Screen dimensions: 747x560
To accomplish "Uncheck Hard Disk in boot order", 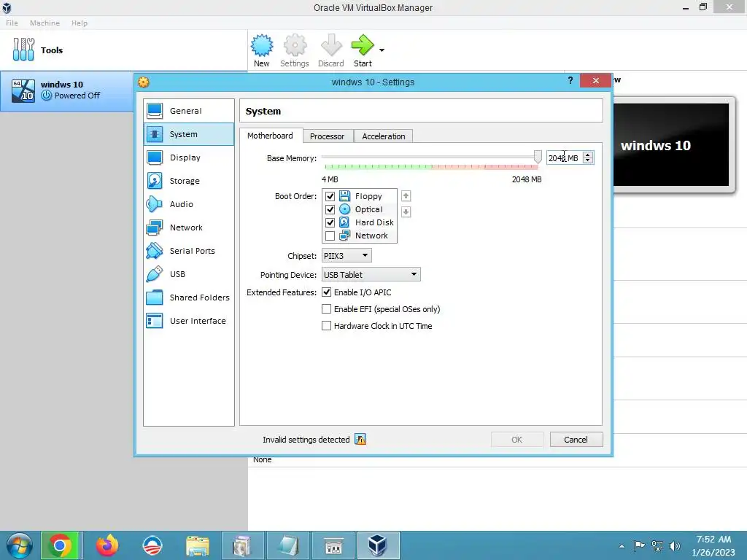I will pos(330,222).
